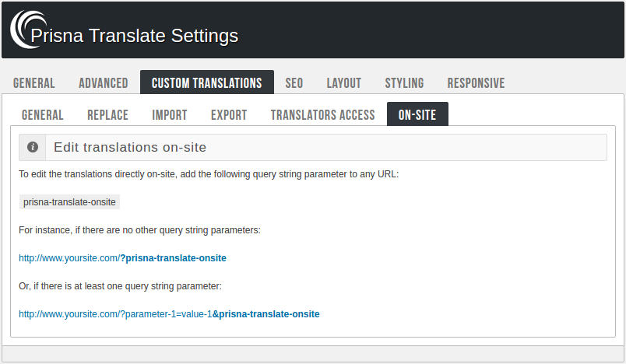Click the yoursite.com/?prisna-translate-onsite example link

point(122,257)
